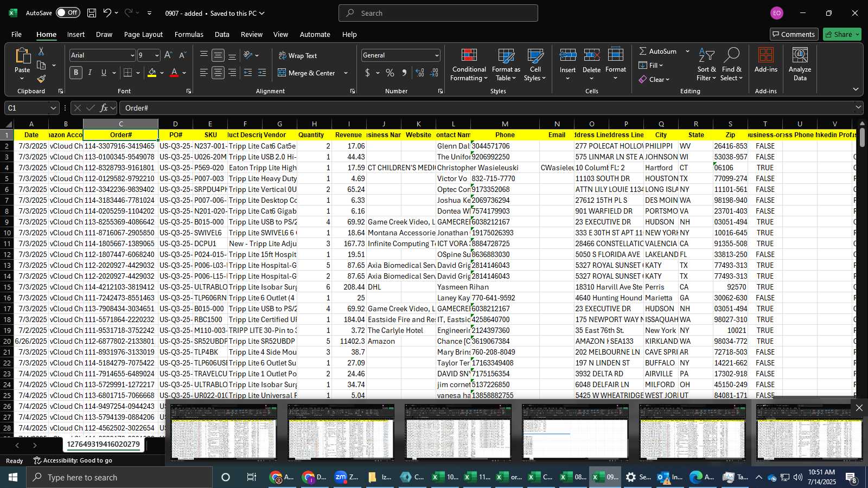Screen dimensions: 868x488
Task: Apply percent style format
Action: point(390,73)
